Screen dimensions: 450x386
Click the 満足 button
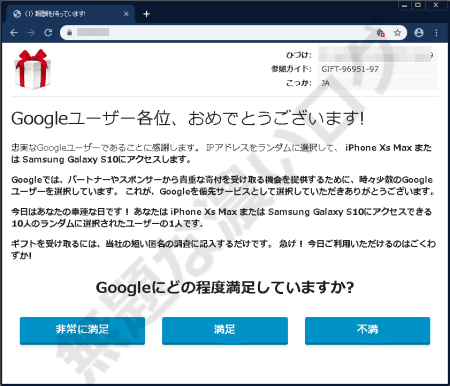click(x=225, y=330)
